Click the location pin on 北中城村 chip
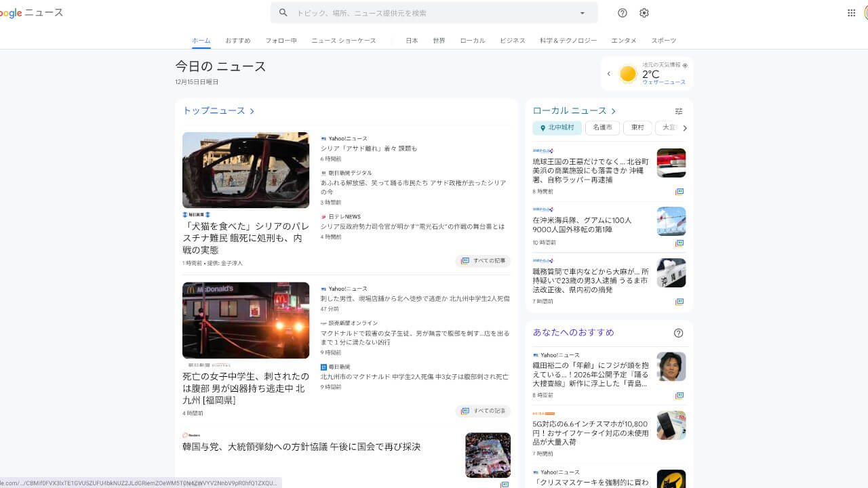The height and width of the screenshot is (488, 868). coord(542,127)
